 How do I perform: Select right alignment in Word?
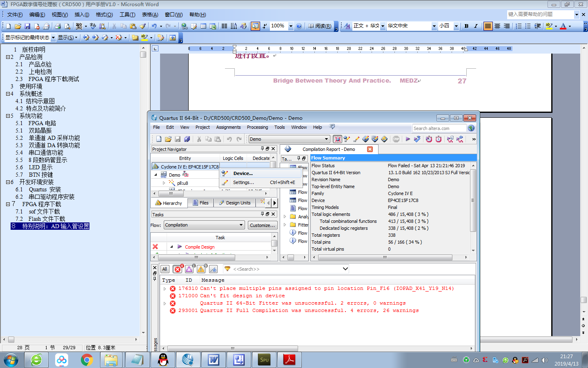click(507, 26)
